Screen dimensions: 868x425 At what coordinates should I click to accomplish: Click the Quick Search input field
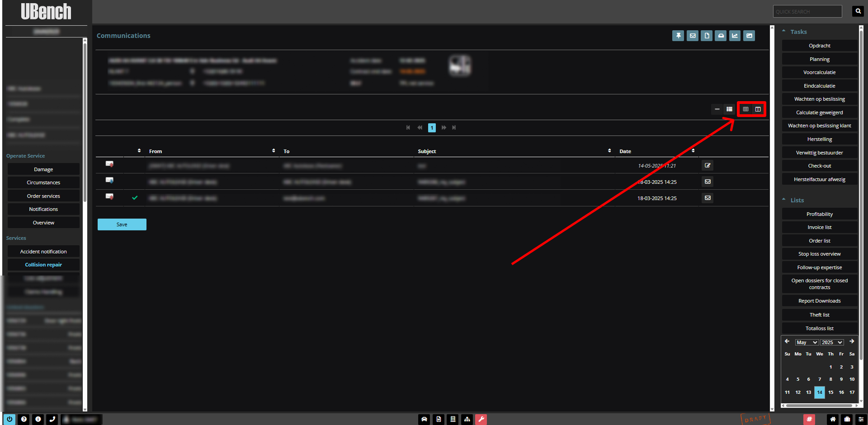click(x=807, y=12)
